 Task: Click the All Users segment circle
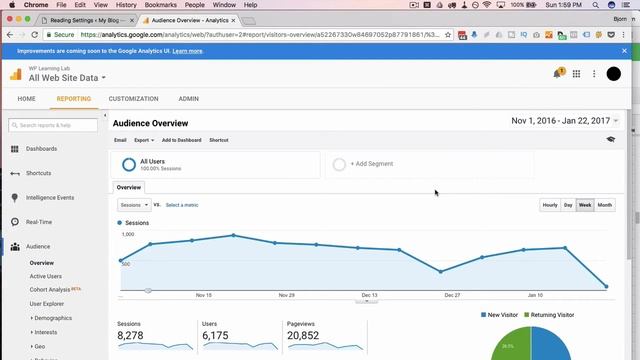129,164
